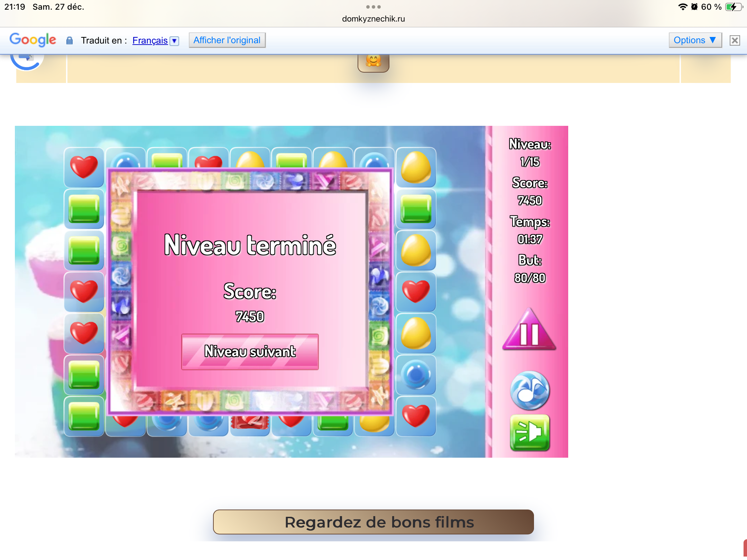Click Afficher l'original button

227,40
